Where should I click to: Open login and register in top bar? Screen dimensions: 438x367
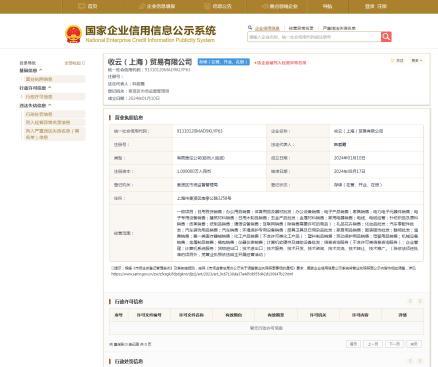tap(376, 6)
